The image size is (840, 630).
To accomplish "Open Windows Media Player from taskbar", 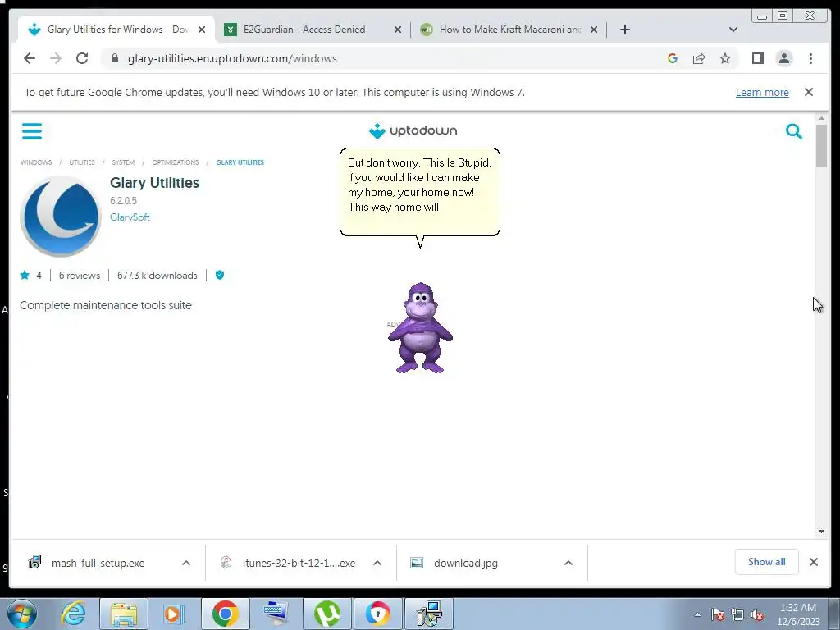I will pyautogui.click(x=173, y=614).
